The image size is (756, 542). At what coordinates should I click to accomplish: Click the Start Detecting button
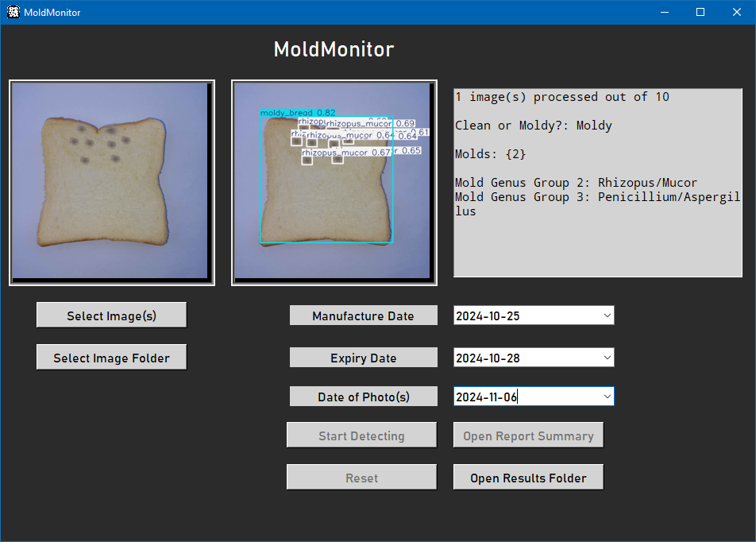point(361,436)
